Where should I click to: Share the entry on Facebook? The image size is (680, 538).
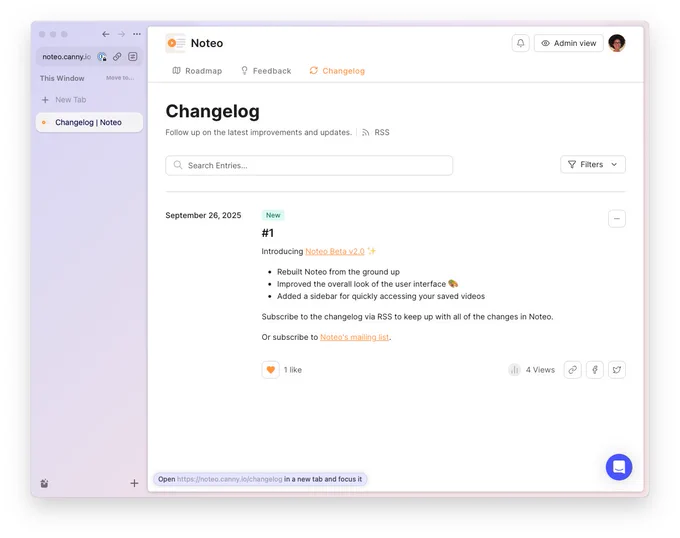pyautogui.click(x=595, y=370)
